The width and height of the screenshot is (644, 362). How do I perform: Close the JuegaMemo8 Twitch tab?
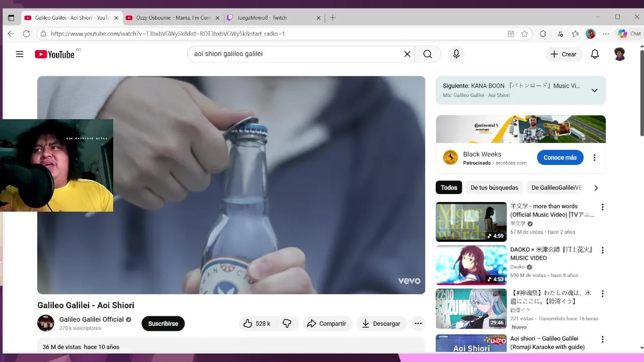click(318, 18)
